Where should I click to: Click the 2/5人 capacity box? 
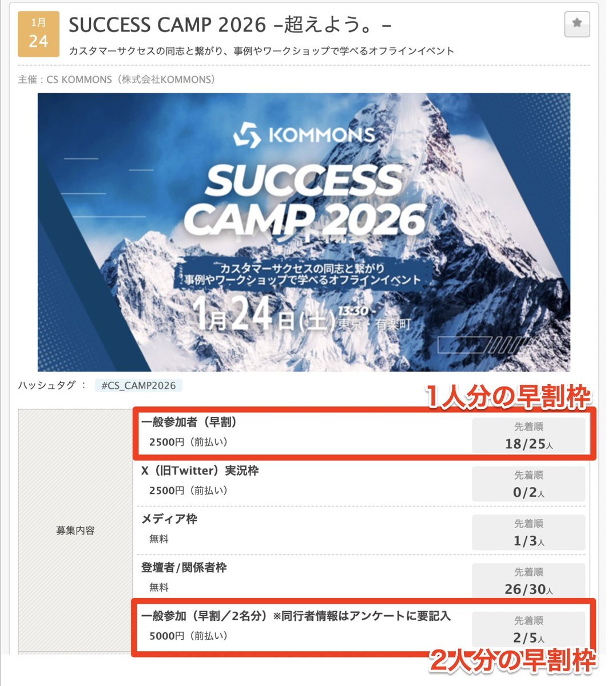click(x=528, y=629)
